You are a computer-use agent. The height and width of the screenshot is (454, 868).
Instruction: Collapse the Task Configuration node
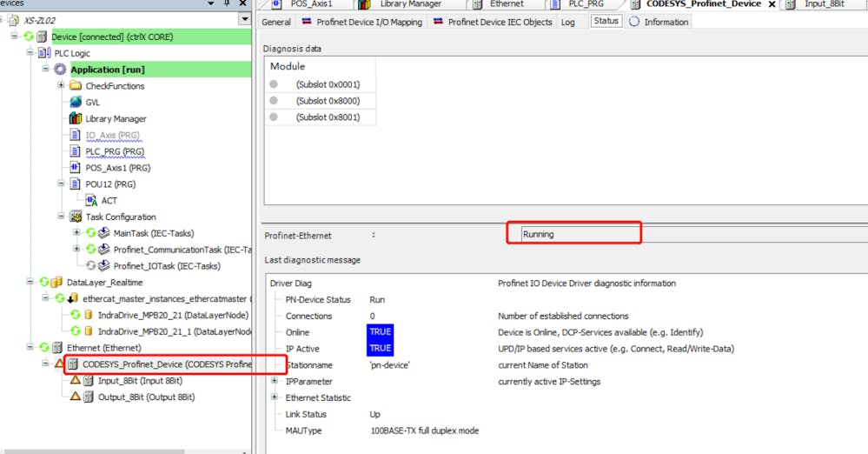click(x=61, y=217)
